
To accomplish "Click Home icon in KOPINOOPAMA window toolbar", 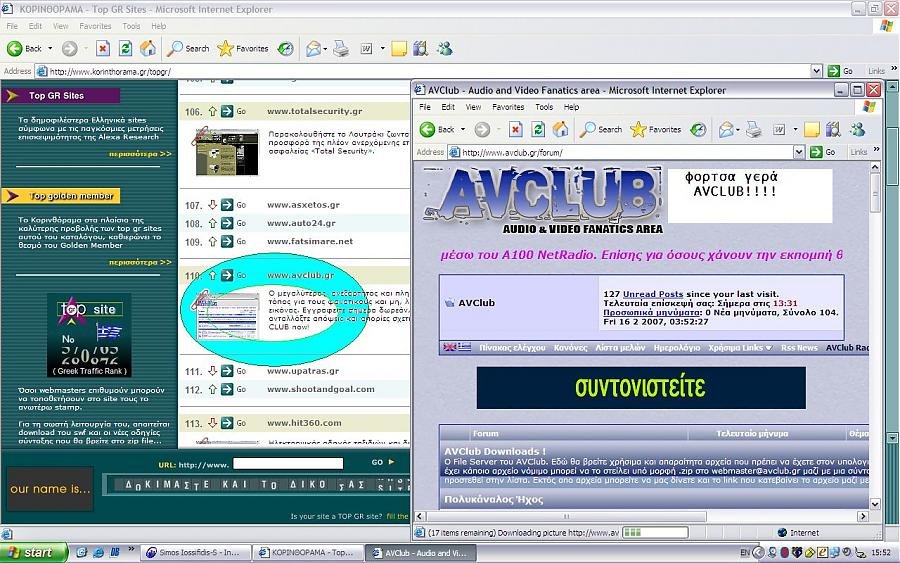I will point(148,49).
